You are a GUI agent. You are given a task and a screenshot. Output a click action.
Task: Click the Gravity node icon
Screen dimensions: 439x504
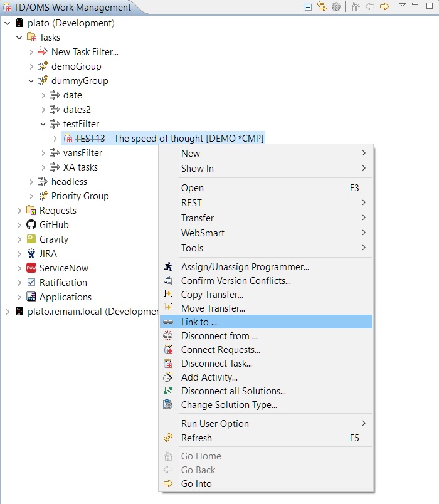pos(31,239)
